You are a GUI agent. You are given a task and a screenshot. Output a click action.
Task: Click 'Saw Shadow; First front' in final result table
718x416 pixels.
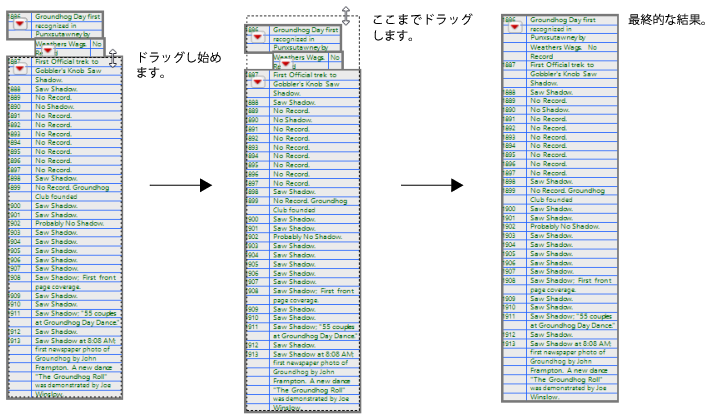571,280
